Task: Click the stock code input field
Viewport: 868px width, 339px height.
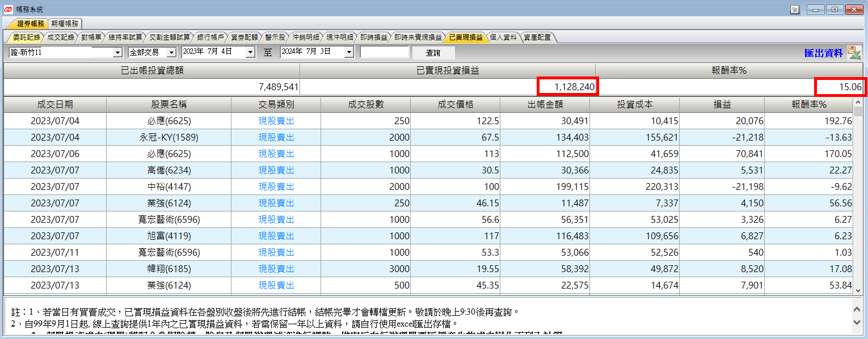Action: coord(385,52)
